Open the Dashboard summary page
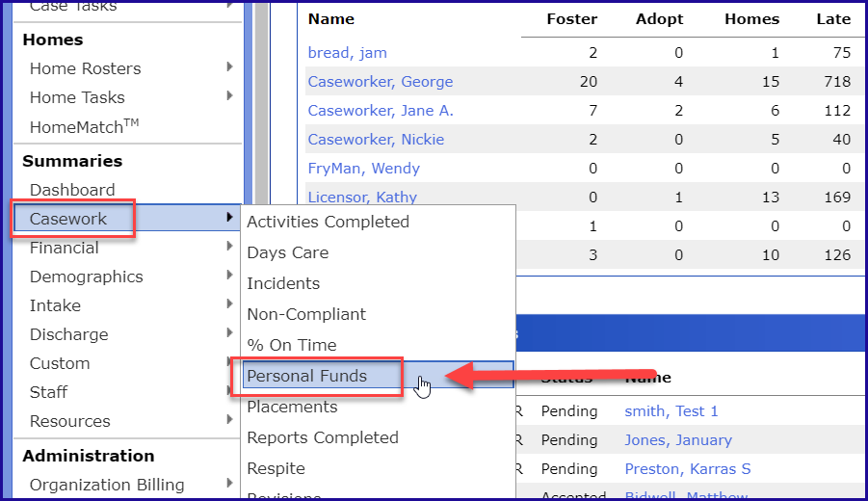 coord(72,190)
